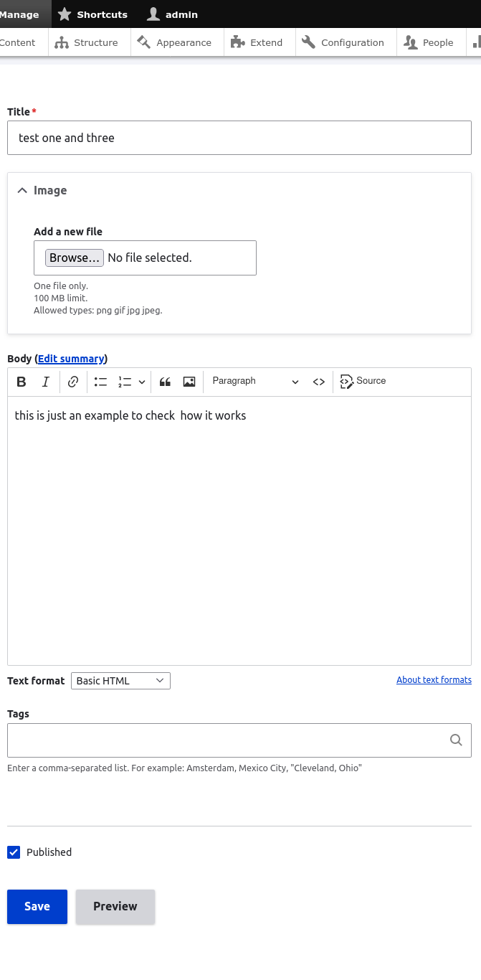Insert a block quote

point(165,382)
